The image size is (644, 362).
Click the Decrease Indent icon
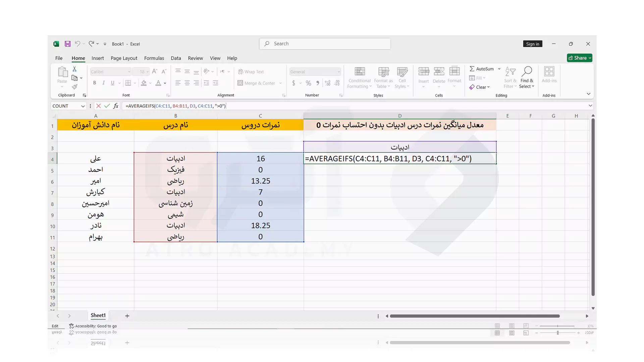pyautogui.click(x=206, y=83)
